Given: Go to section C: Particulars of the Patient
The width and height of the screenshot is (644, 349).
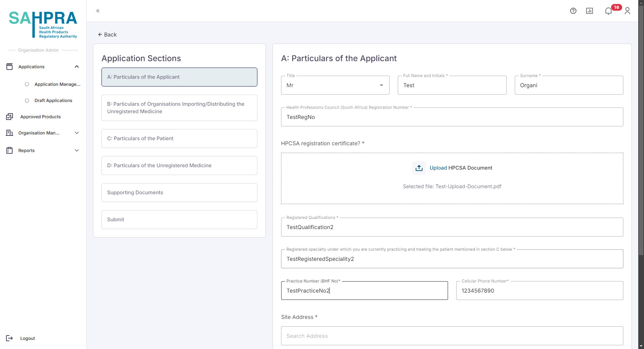Looking at the screenshot, I should point(179,139).
